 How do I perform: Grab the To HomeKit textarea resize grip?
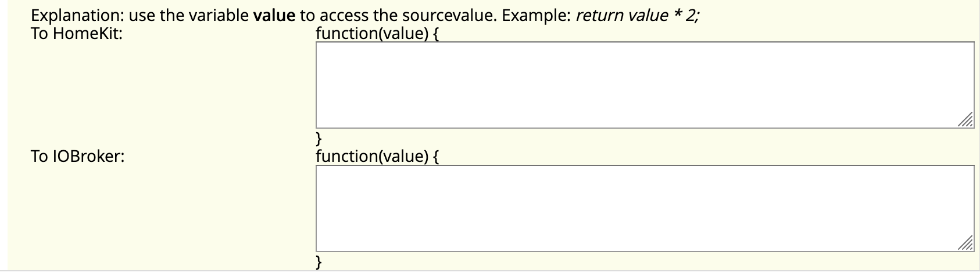pyautogui.click(x=967, y=121)
